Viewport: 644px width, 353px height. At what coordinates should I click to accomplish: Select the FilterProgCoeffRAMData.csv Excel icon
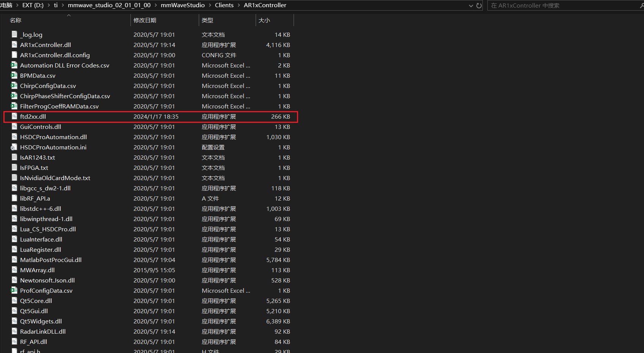coord(14,106)
